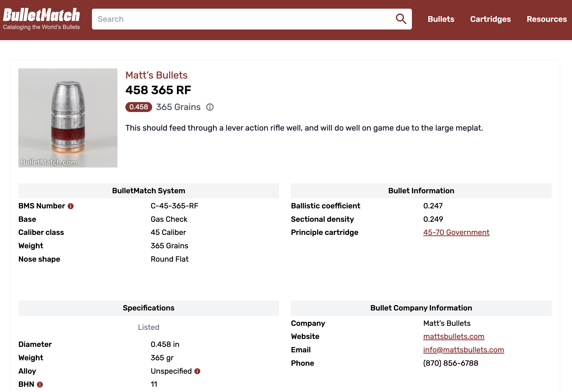Click the BulletMatch System section header

(x=148, y=191)
